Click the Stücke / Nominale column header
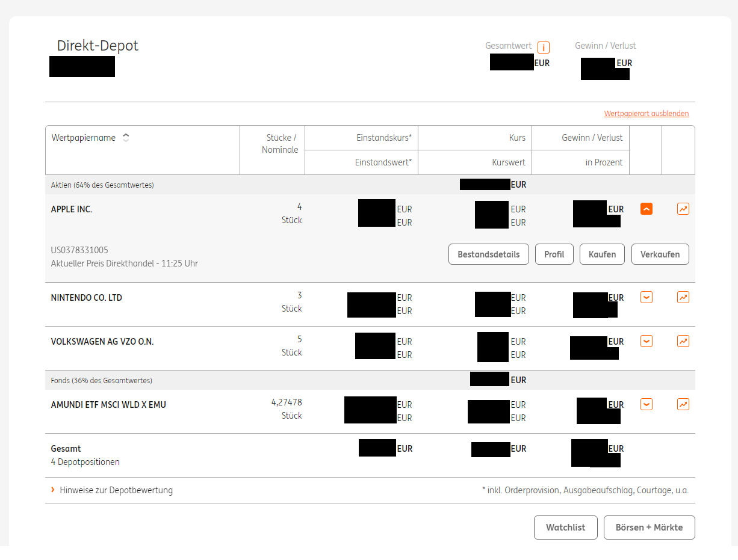738x560 pixels. pos(281,144)
